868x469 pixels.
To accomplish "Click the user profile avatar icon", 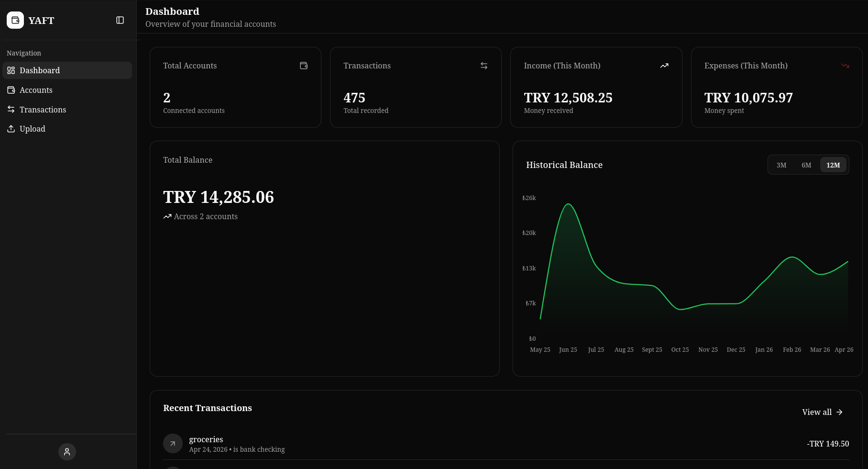I will coord(67,452).
